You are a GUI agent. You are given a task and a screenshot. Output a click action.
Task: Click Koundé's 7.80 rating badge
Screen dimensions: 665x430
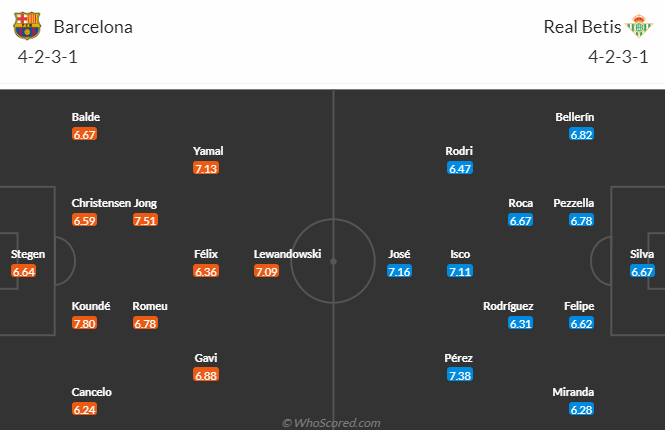click(85, 323)
